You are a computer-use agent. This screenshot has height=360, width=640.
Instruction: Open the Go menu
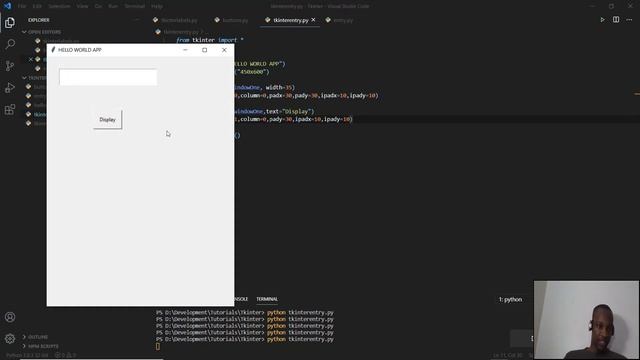click(98, 6)
